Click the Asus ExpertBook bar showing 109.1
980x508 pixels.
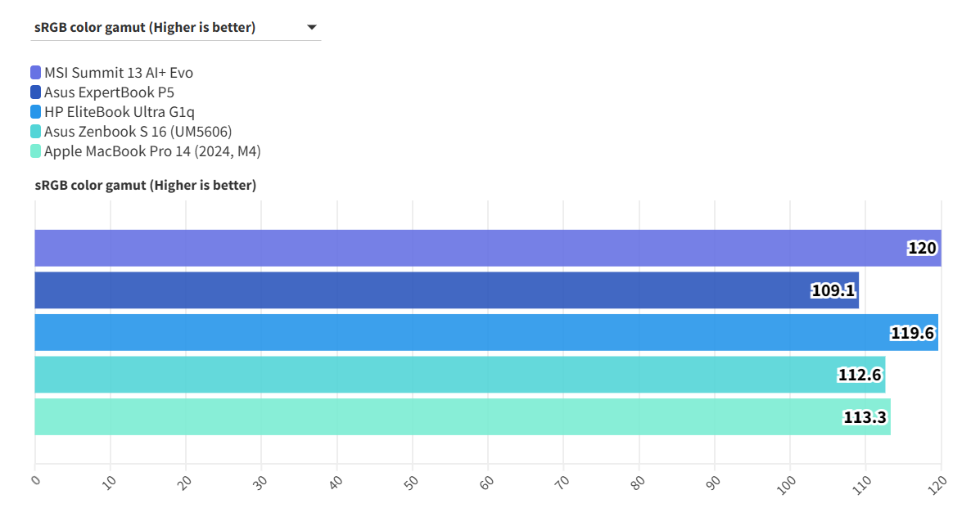point(446,290)
